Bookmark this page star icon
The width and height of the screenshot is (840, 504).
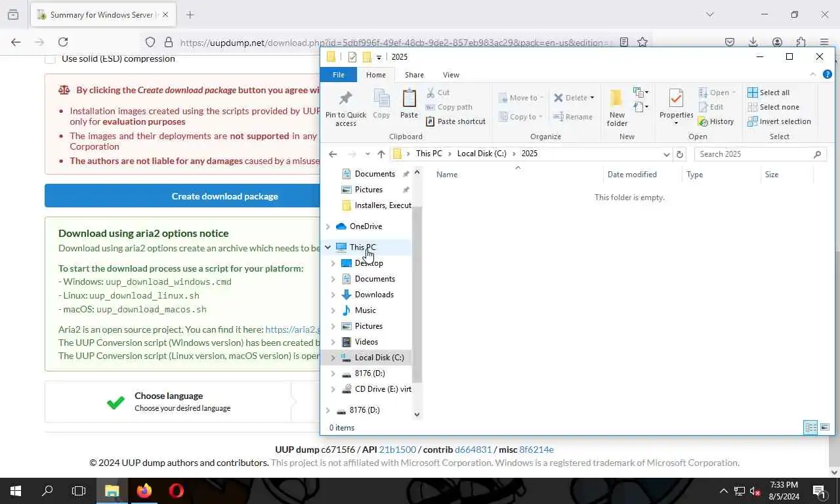642,42
